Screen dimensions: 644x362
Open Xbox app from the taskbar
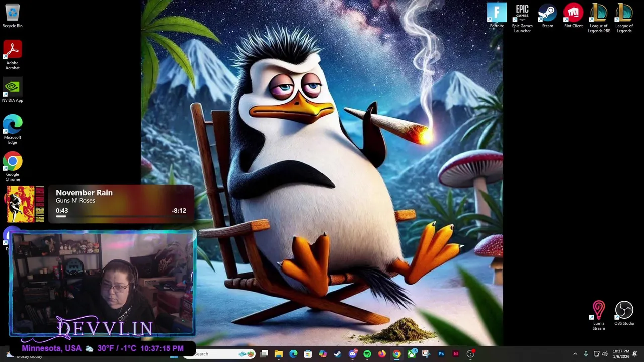412,354
